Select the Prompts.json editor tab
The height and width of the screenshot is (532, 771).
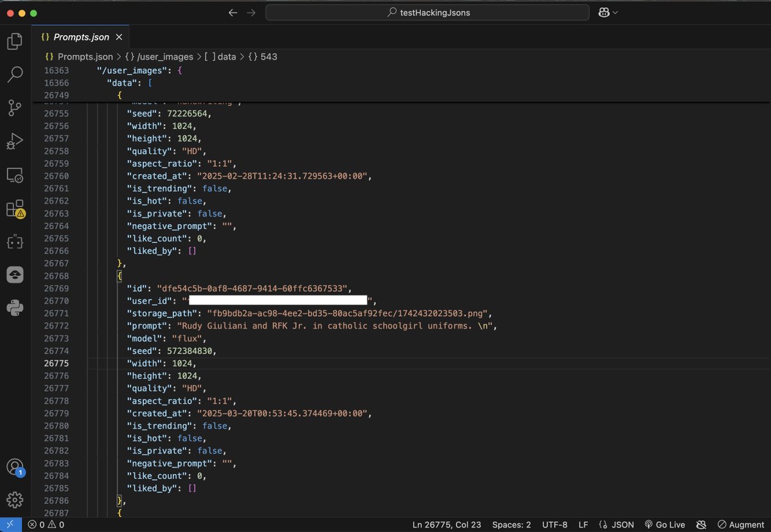pos(81,37)
